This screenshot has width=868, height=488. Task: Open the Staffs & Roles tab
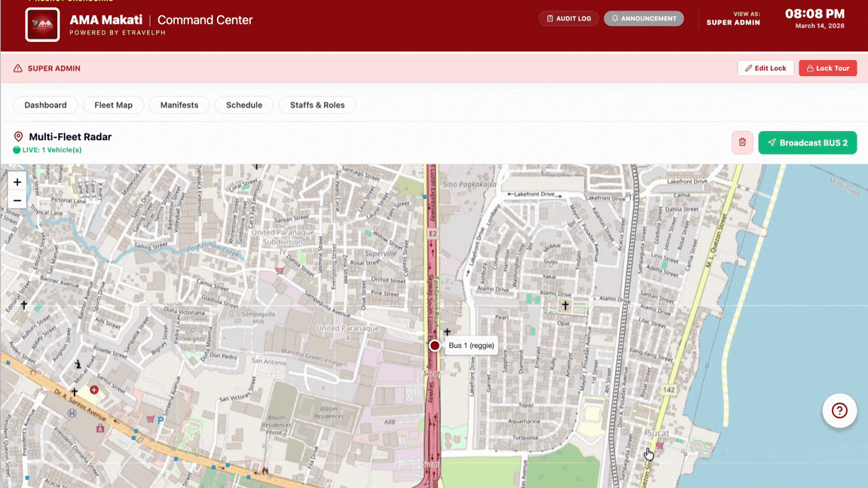(317, 105)
